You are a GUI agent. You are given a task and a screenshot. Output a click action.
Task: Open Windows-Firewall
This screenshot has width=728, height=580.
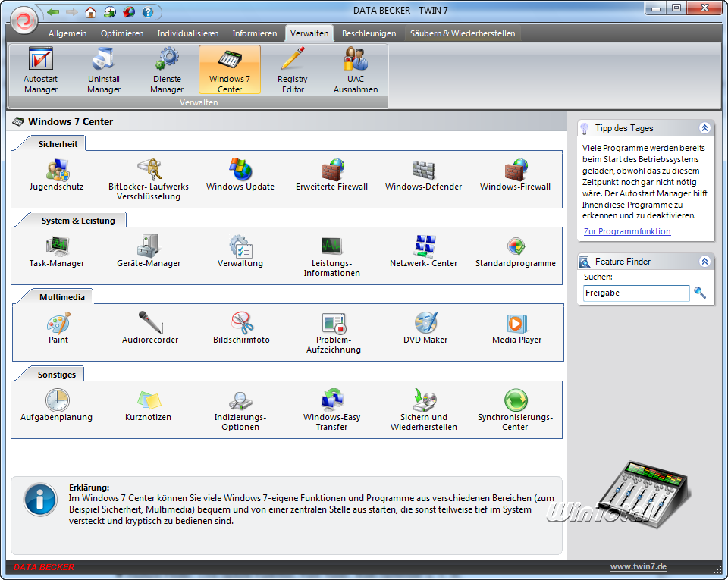click(x=516, y=175)
